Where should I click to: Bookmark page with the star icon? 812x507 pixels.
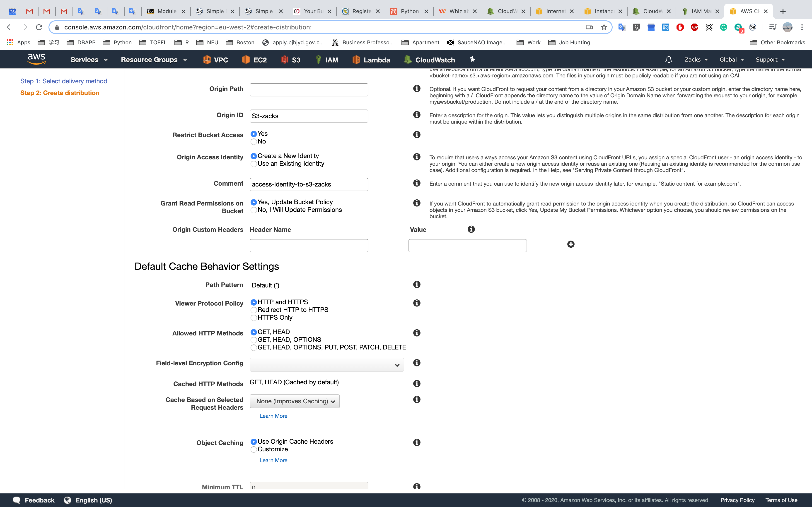click(604, 27)
